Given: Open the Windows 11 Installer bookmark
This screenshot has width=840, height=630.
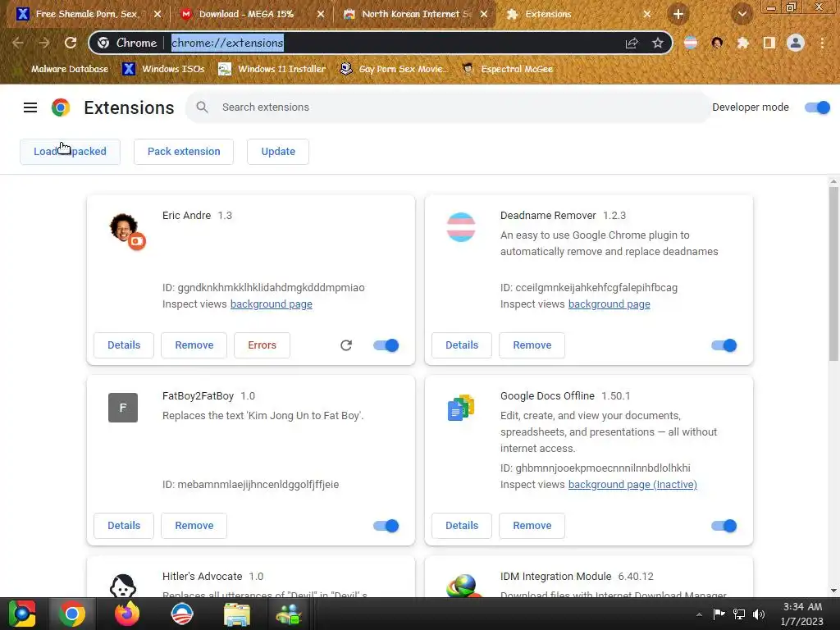Looking at the screenshot, I should pyautogui.click(x=272, y=69).
